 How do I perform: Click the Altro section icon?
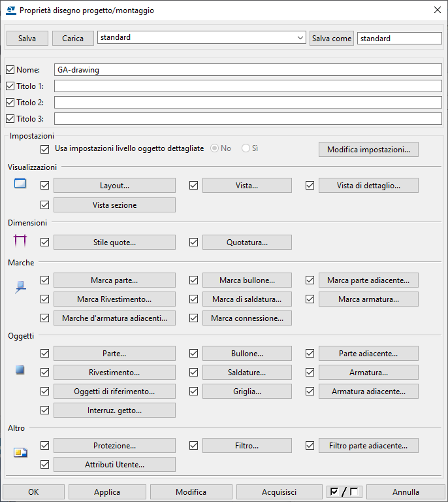click(20, 451)
